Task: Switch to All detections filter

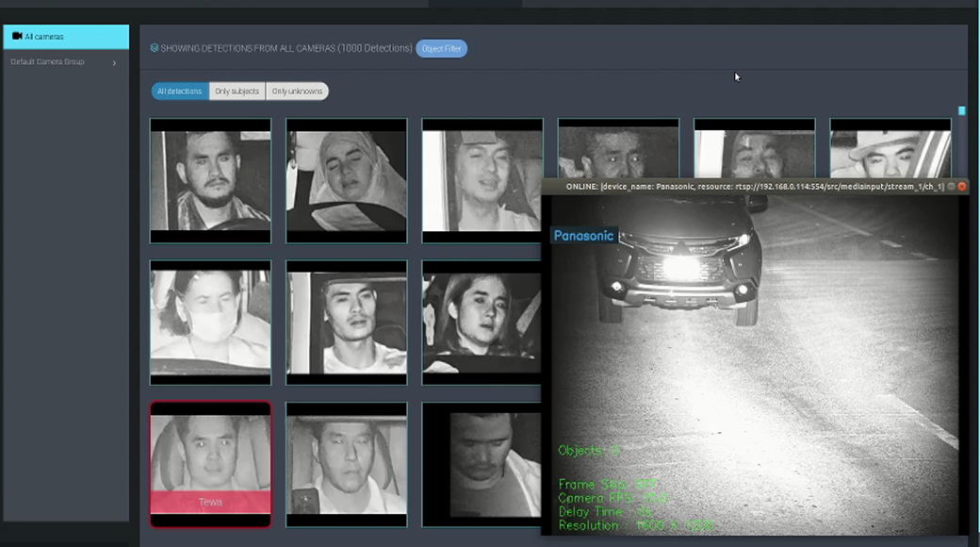Action: (180, 91)
